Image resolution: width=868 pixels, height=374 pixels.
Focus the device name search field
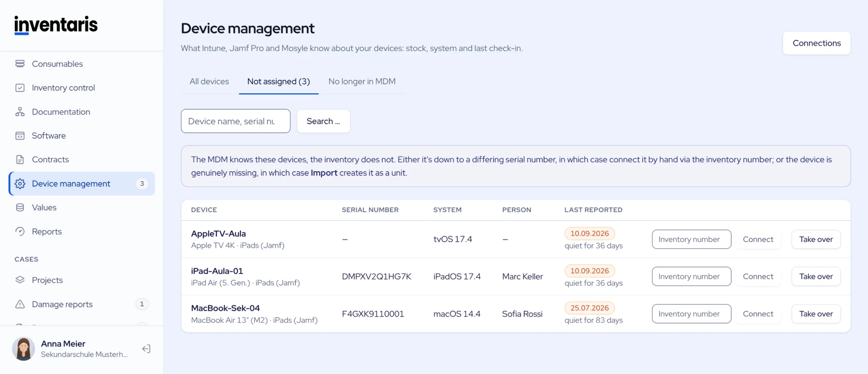(x=236, y=121)
